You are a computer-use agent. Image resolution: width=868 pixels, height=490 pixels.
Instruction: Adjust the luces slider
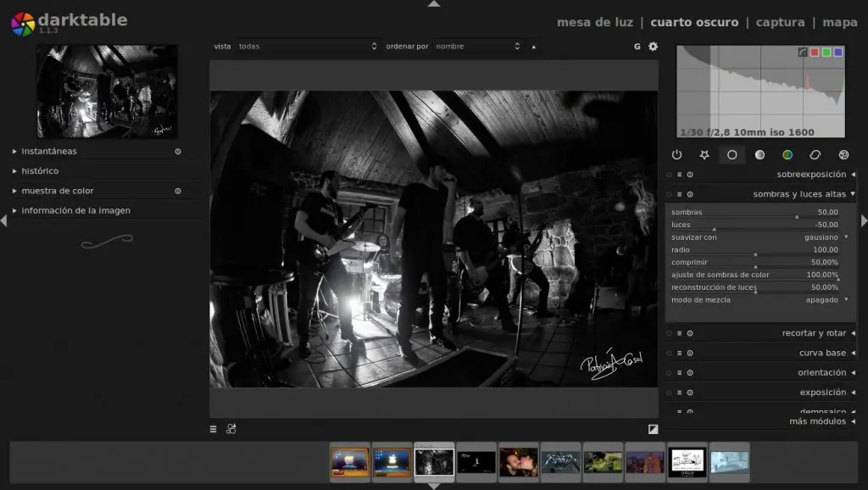click(754, 226)
